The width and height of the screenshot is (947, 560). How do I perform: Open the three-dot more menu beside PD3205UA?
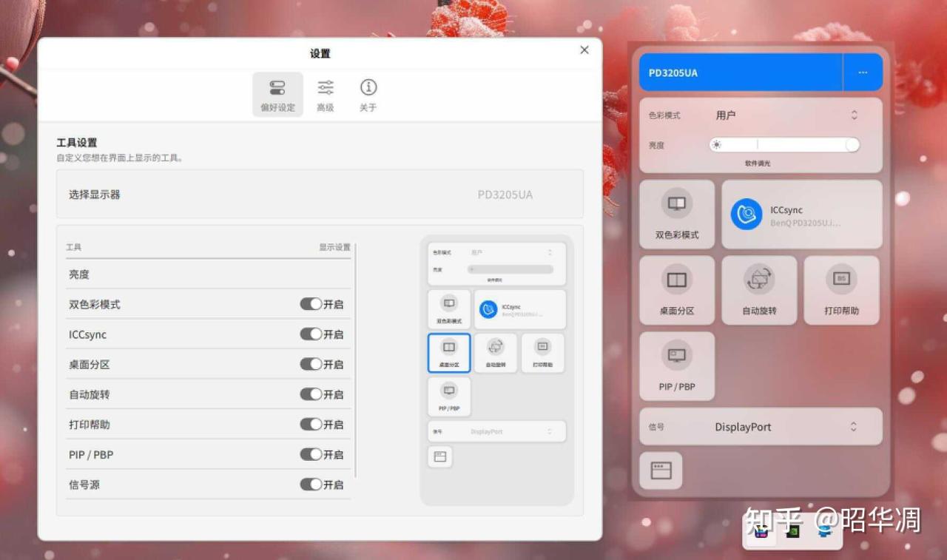coord(863,72)
